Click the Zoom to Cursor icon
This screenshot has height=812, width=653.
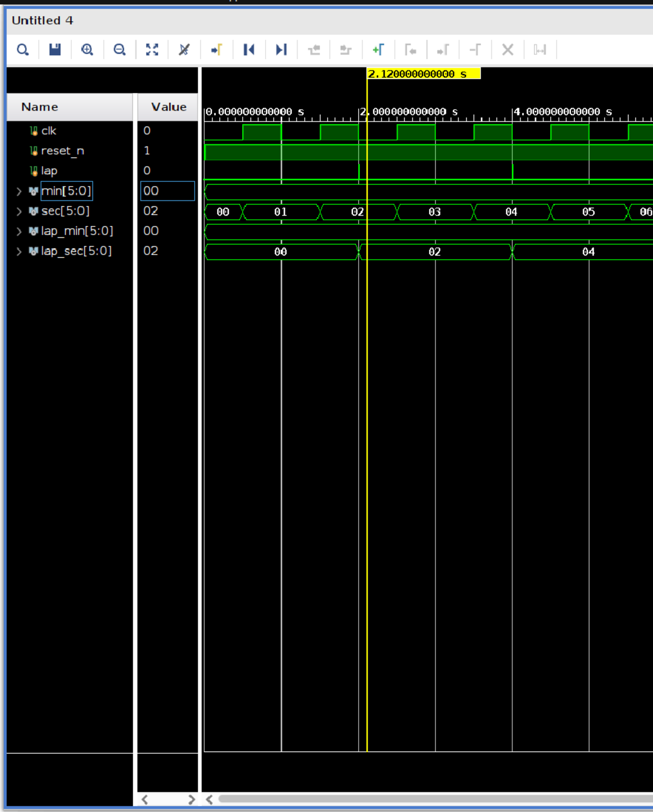pos(184,50)
